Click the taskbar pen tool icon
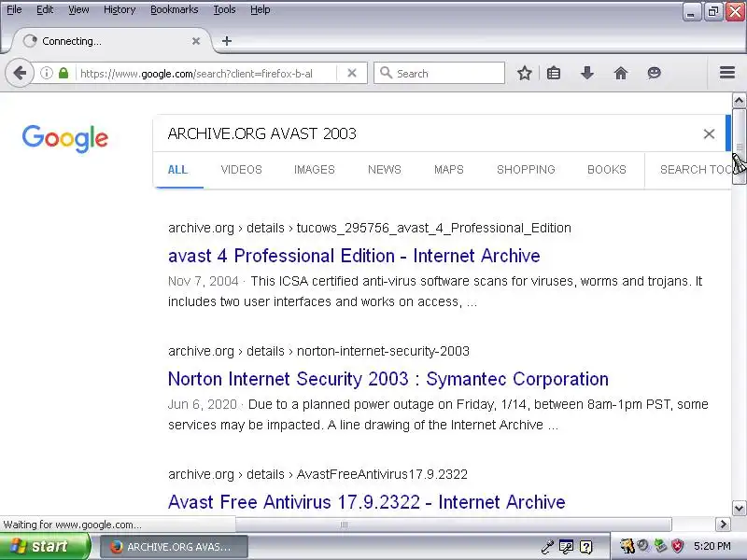This screenshot has width=747, height=560. (x=547, y=547)
